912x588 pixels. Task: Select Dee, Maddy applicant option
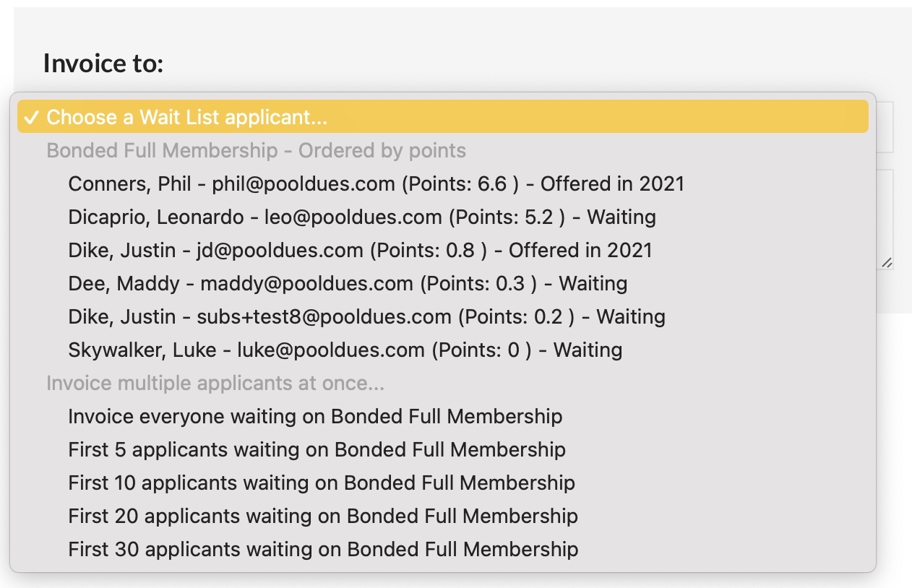click(x=348, y=284)
